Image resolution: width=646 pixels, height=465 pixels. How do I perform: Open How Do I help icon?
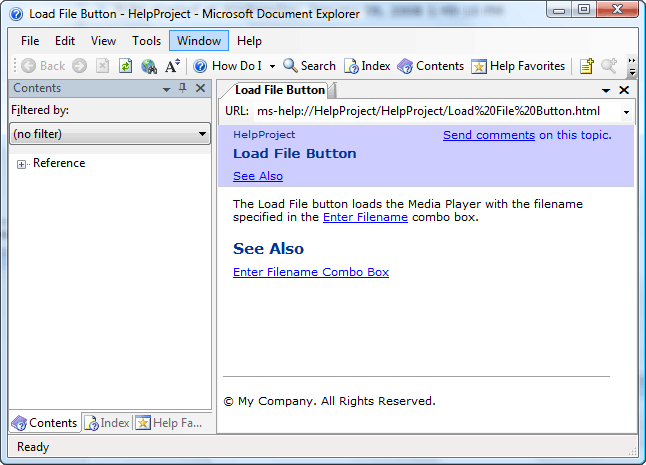click(200, 66)
